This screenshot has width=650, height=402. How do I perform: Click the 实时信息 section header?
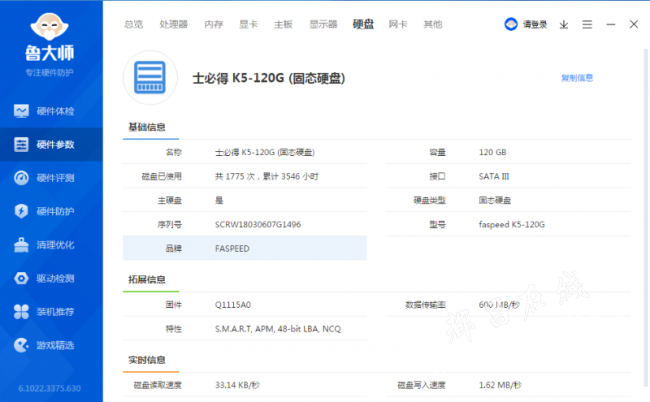click(147, 360)
